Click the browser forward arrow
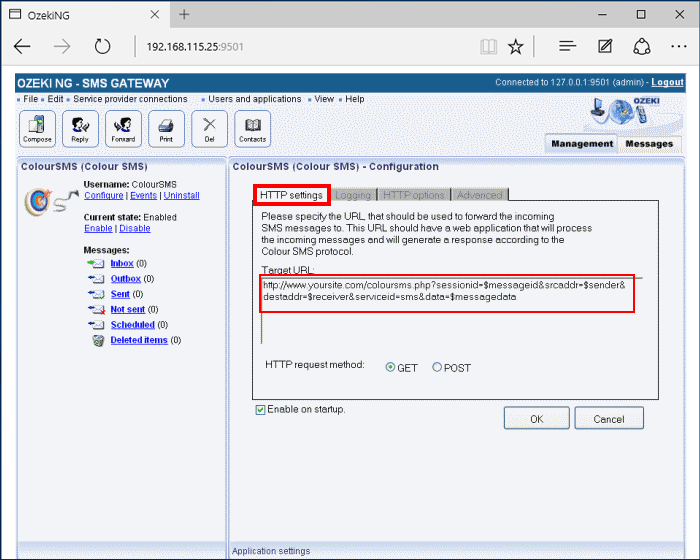Image resolution: width=700 pixels, height=560 pixels. 62,46
